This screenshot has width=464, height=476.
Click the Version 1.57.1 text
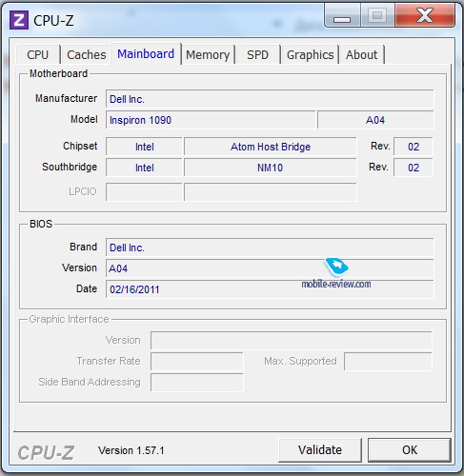131,450
